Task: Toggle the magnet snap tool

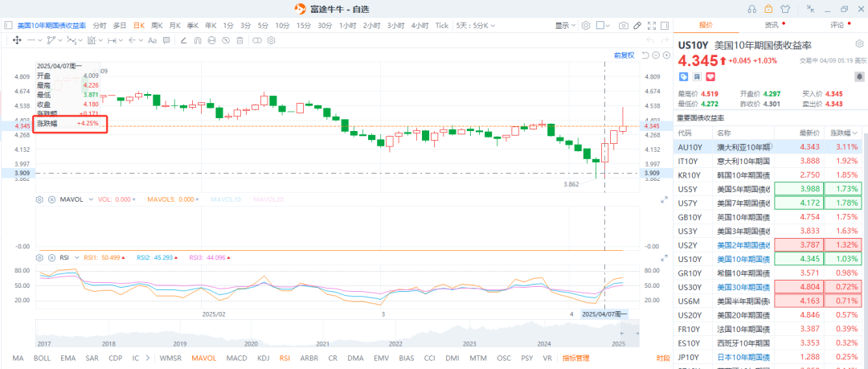Action: (x=198, y=40)
